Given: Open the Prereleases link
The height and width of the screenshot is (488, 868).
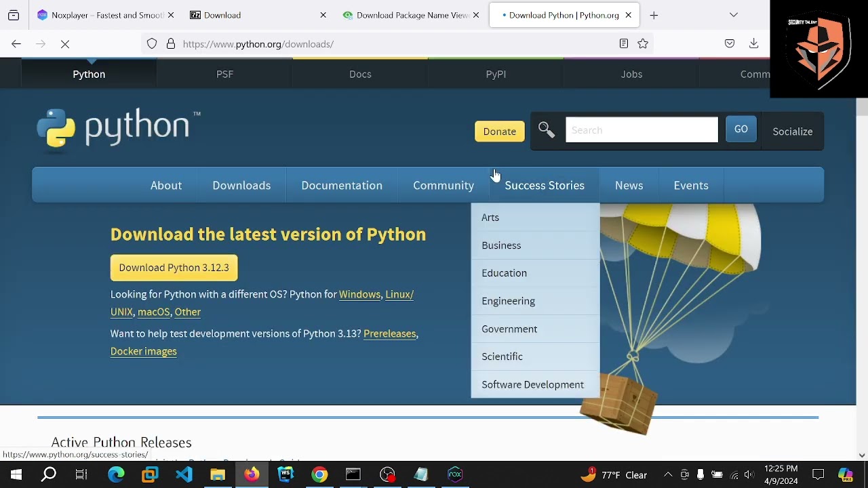Looking at the screenshot, I should 390,333.
